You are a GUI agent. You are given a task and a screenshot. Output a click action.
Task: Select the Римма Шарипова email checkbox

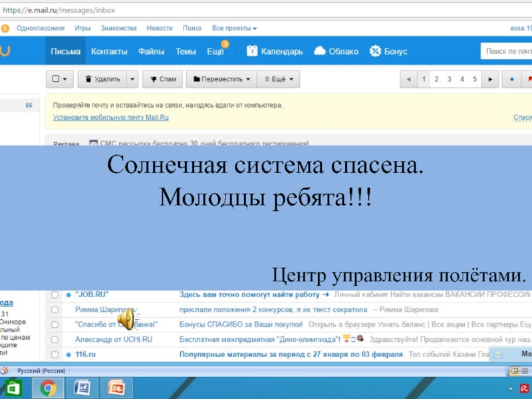point(56,309)
